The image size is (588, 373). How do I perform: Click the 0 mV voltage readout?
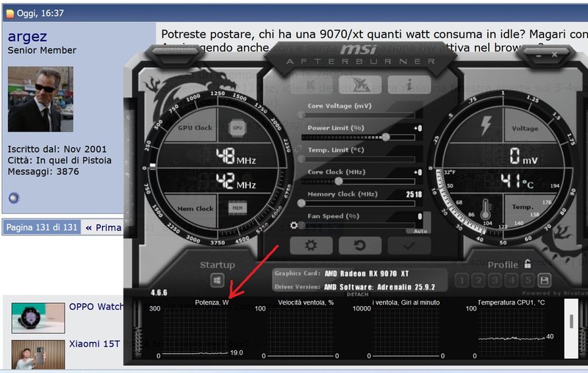(523, 156)
